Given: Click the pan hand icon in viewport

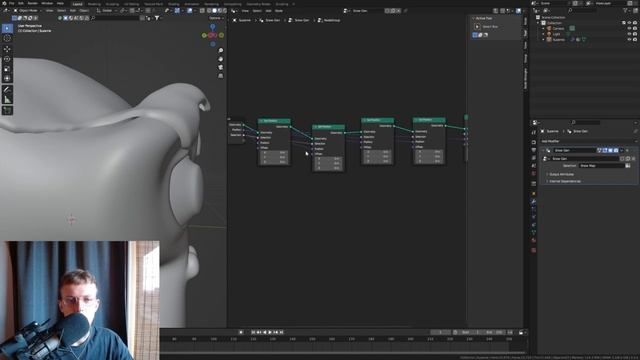Looking at the screenshot, I should tap(221, 59).
